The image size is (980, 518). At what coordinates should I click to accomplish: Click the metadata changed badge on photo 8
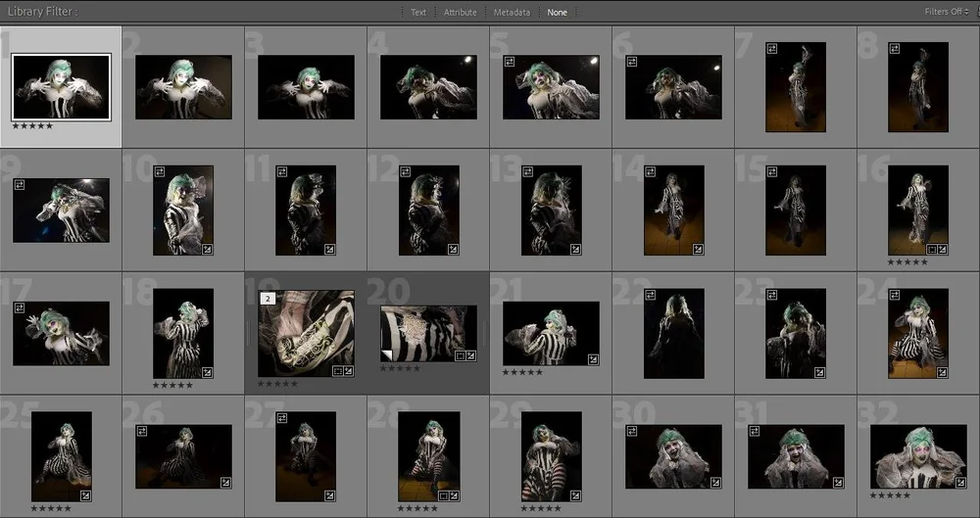895,48
